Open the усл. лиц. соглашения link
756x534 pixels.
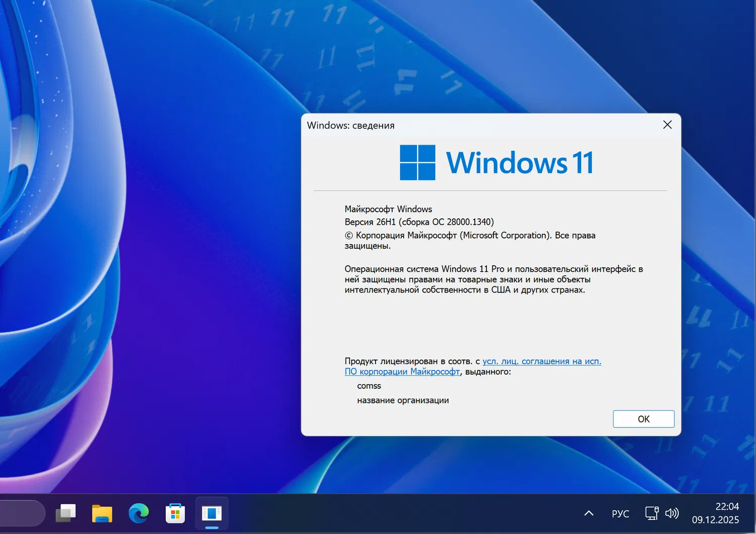[x=541, y=361]
